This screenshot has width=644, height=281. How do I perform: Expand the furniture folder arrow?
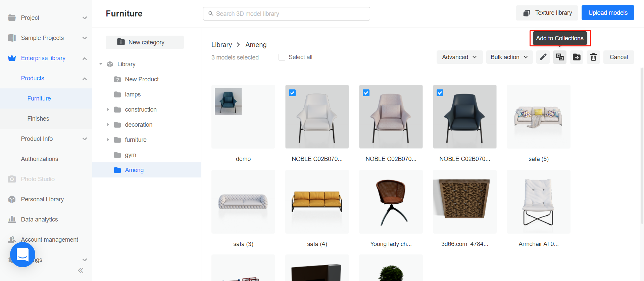point(108,140)
